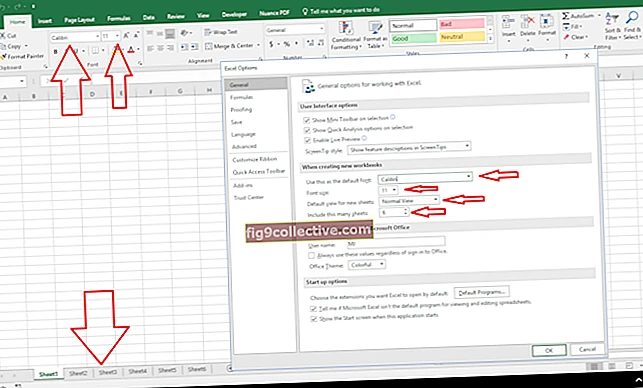Screen dimensions: 643x388
Task: Select Formulas category in Excel Options
Action: click(x=242, y=97)
